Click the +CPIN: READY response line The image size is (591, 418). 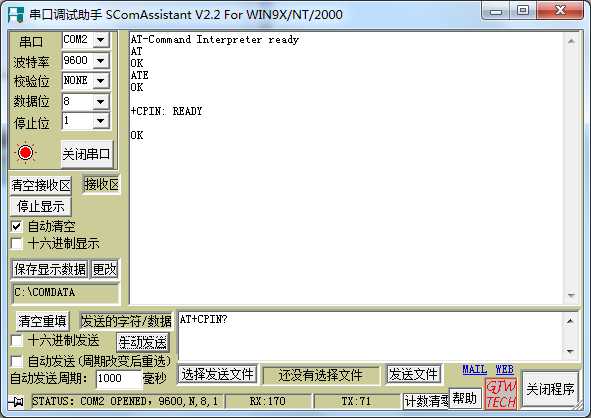pyautogui.click(x=166, y=112)
